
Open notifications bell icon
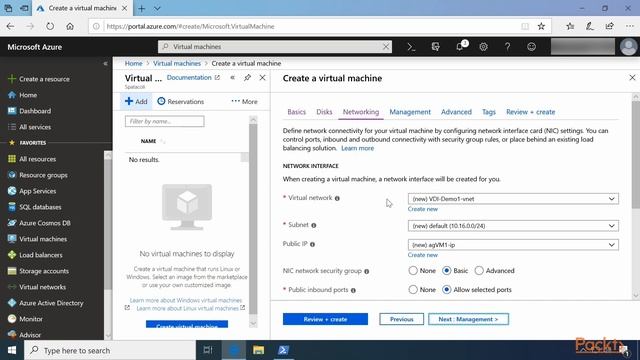click(460, 47)
